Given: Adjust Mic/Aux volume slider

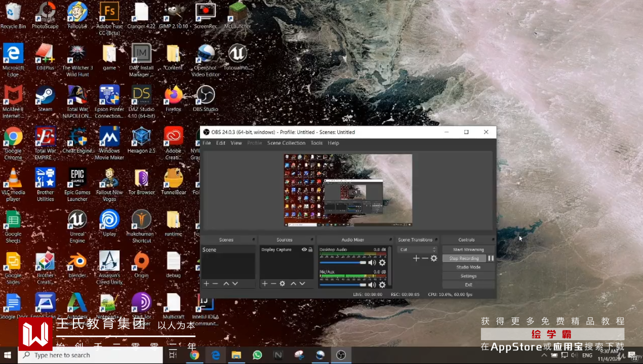Looking at the screenshot, I should (343, 285).
